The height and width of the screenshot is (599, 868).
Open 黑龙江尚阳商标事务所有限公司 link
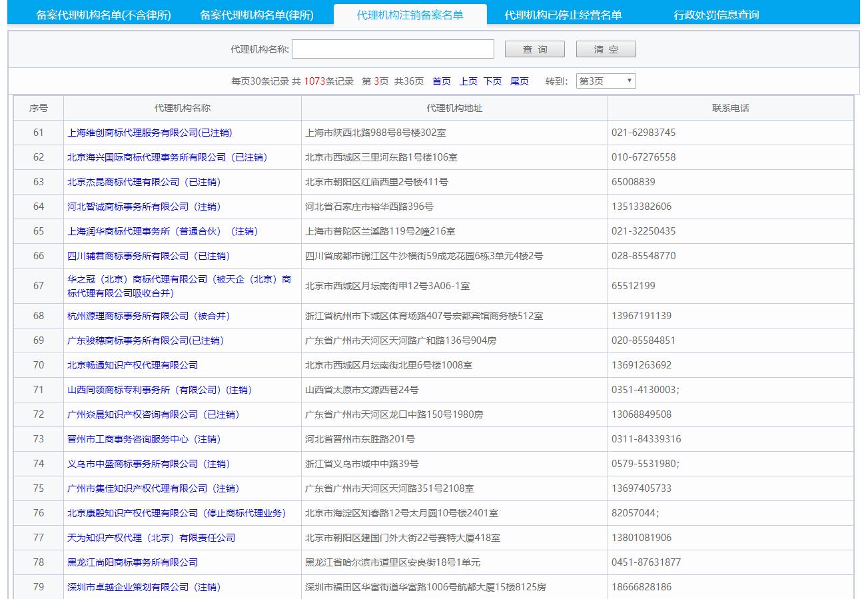point(133,562)
